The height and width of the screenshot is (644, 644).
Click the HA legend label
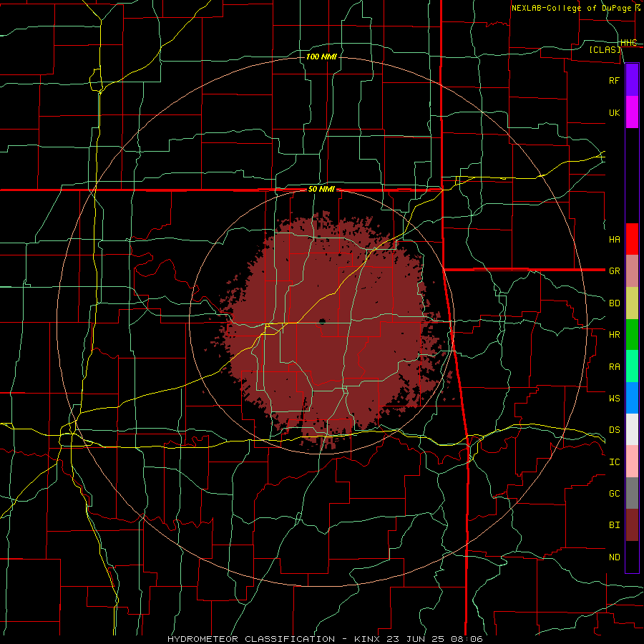(614, 239)
